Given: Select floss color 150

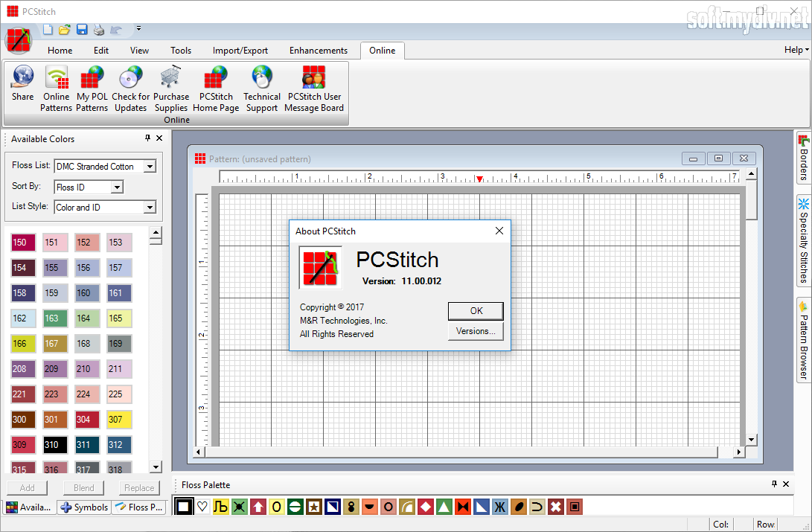Looking at the screenshot, I should point(23,243).
